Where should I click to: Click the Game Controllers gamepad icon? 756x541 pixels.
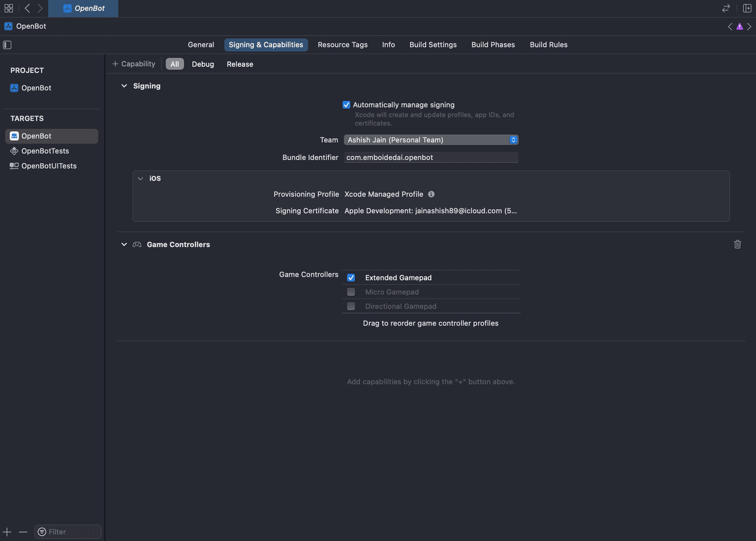[137, 245]
